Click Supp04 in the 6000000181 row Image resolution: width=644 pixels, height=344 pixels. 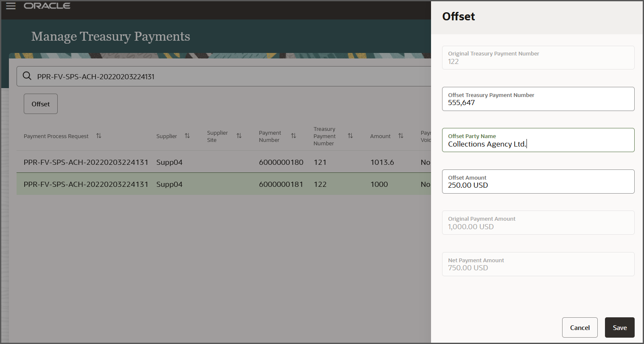169,184
